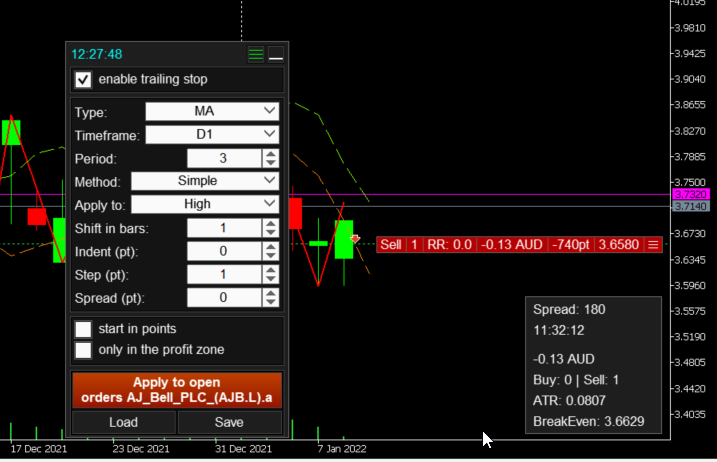Screen dimensions: 717x462
Task: Click the Period input field
Action: 224,158
